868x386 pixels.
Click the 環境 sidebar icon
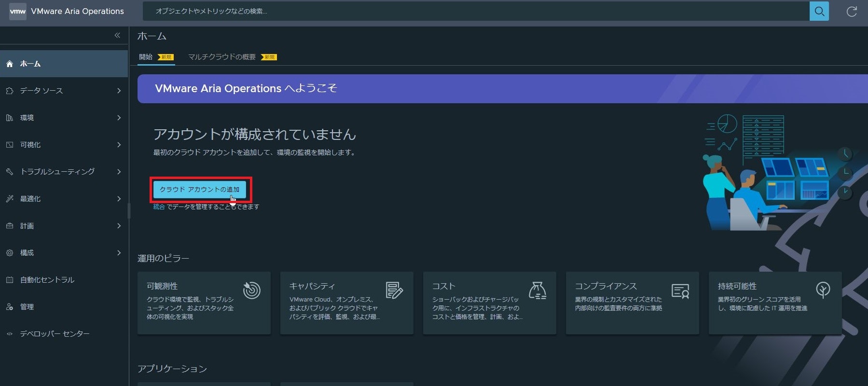[x=9, y=118]
